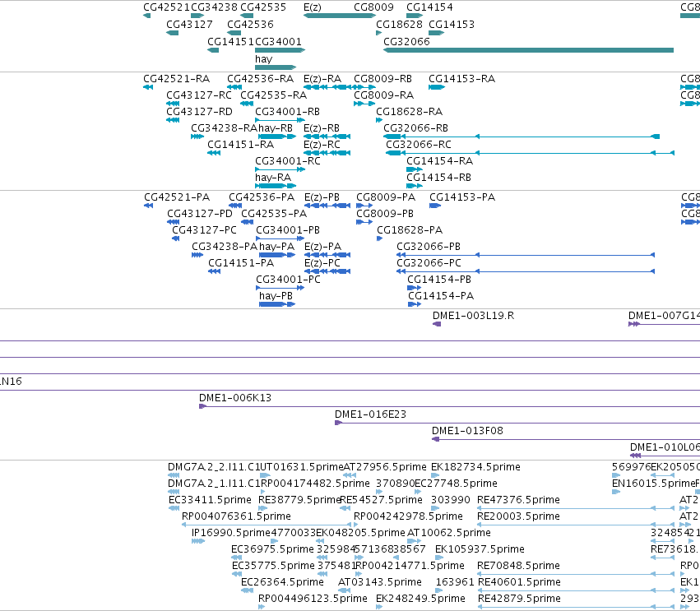Viewport: 700px width, 611px height.
Task: Click transcript CG32066-RC
Action: (419, 145)
